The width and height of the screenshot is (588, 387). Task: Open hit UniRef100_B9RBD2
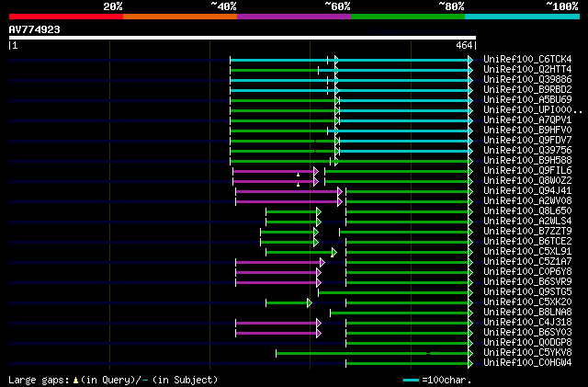tap(527, 90)
